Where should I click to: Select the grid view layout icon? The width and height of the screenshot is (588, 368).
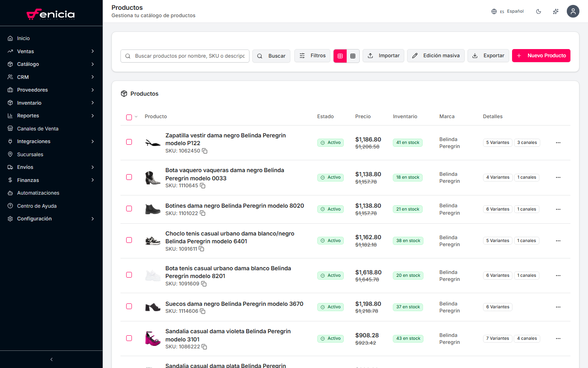coord(353,56)
